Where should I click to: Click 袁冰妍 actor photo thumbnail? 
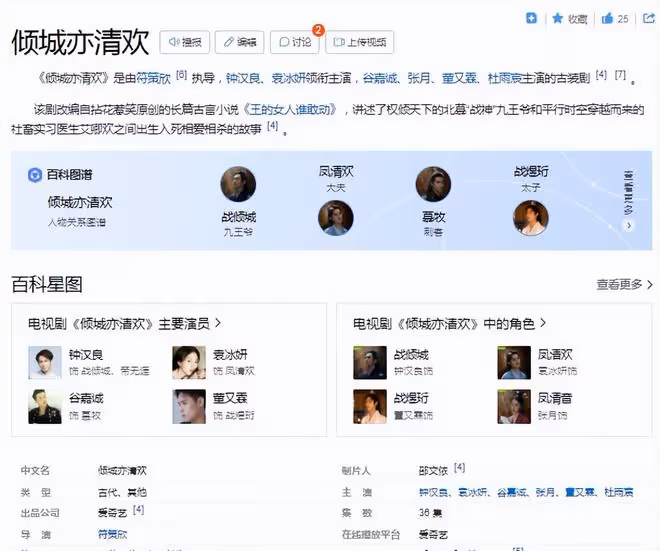189,363
